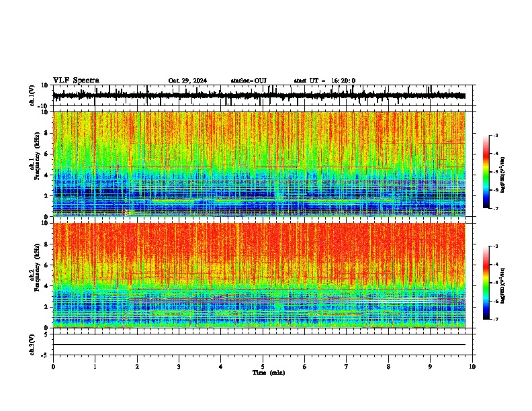Click the flat ch.3 voltage trace line
This screenshot has width=532, height=411.
tap(259, 345)
